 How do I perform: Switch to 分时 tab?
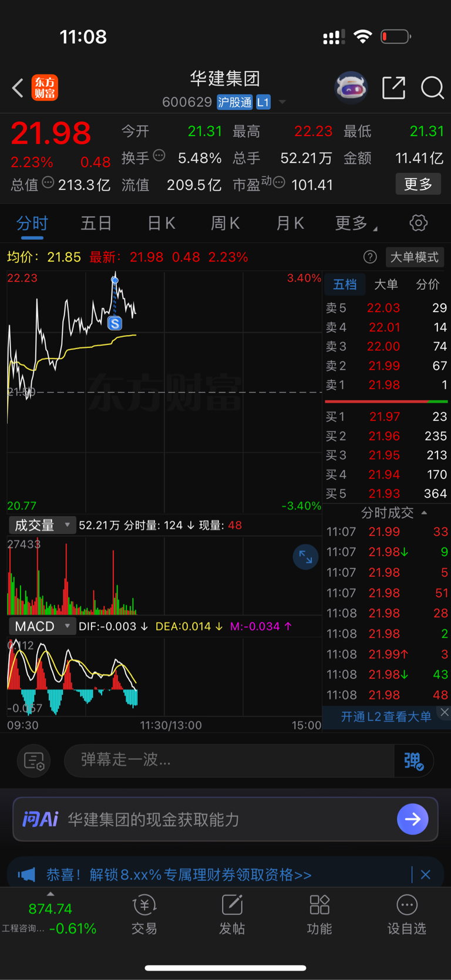pos(32,223)
